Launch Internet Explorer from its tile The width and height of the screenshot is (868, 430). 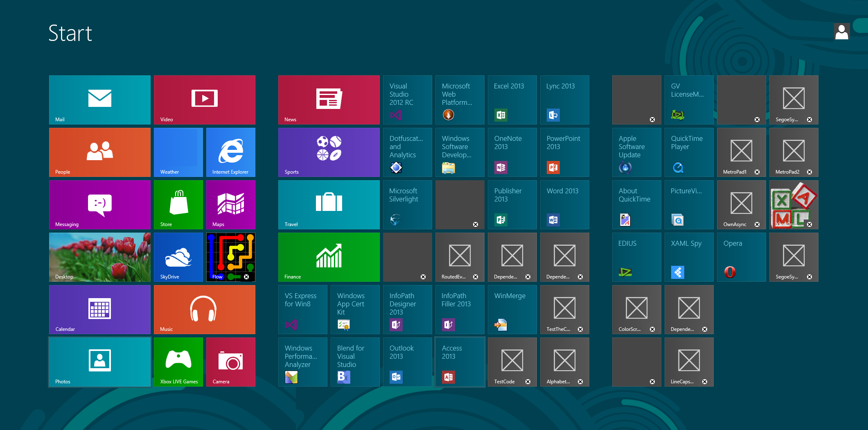point(230,152)
